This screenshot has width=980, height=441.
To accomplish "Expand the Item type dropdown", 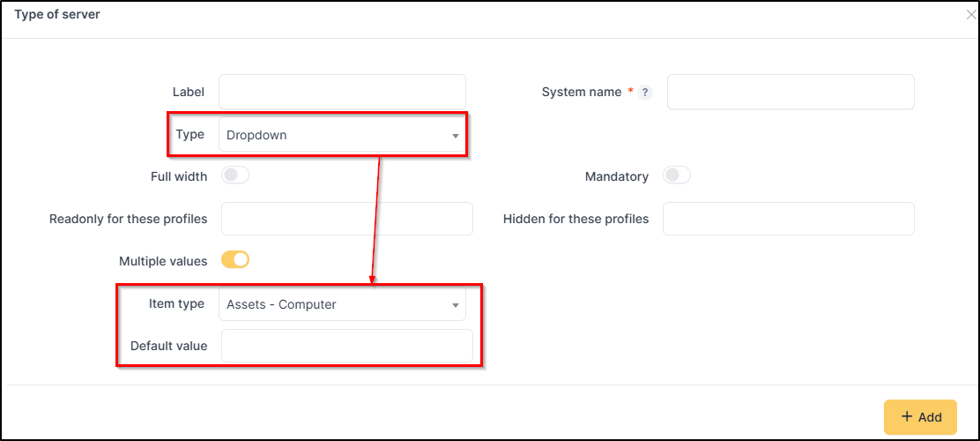I will pos(342,305).
